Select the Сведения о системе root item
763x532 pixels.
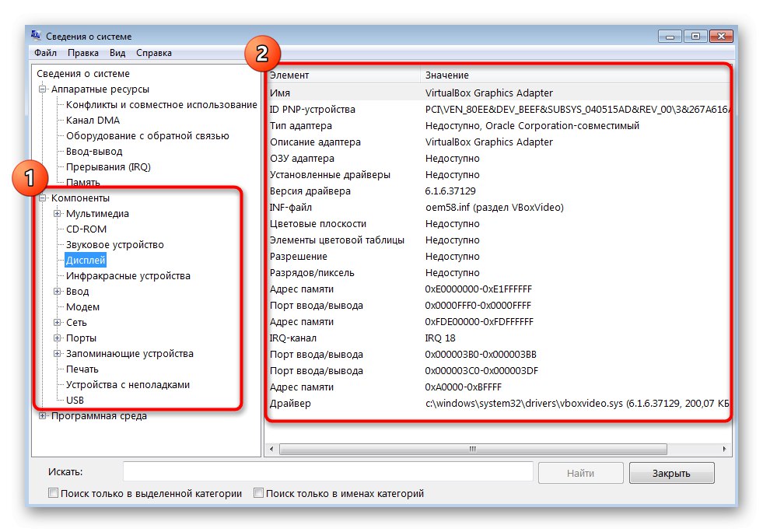coord(83,73)
